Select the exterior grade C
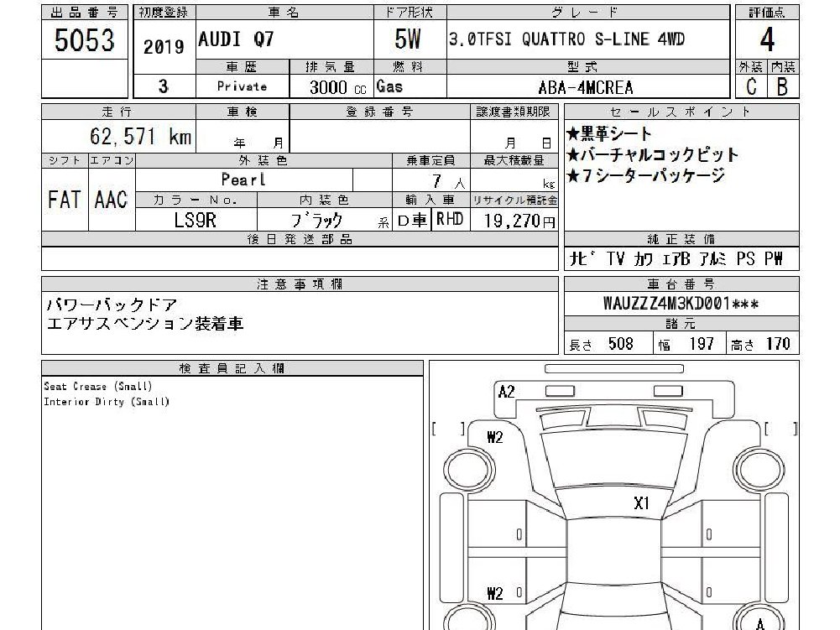The width and height of the screenshot is (840, 630). (752, 86)
